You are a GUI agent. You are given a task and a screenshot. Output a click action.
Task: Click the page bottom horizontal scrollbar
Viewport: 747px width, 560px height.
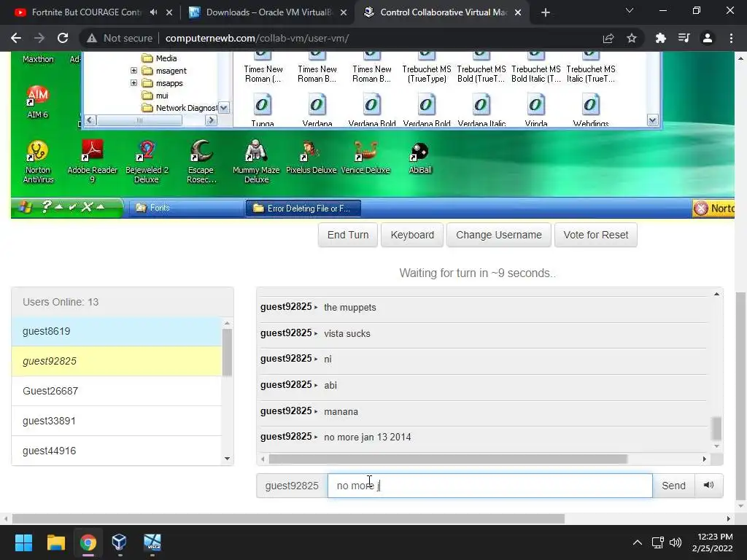click(x=288, y=518)
